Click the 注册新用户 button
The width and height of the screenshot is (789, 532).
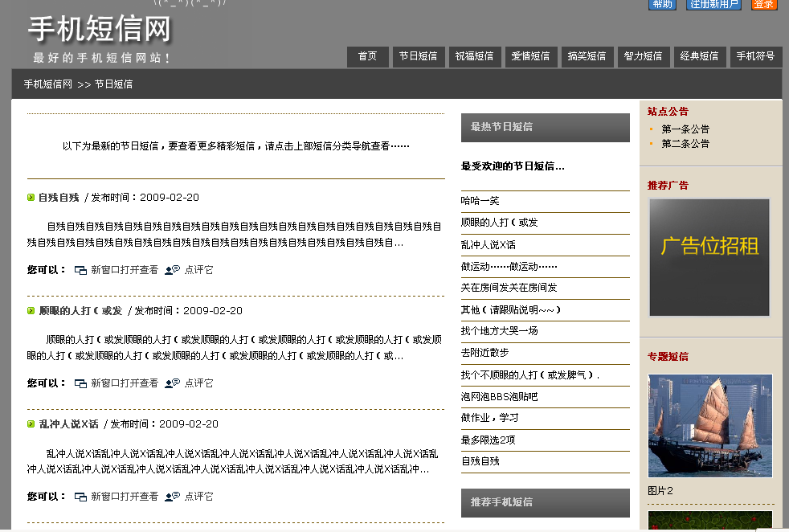pyautogui.click(x=714, y=5)
